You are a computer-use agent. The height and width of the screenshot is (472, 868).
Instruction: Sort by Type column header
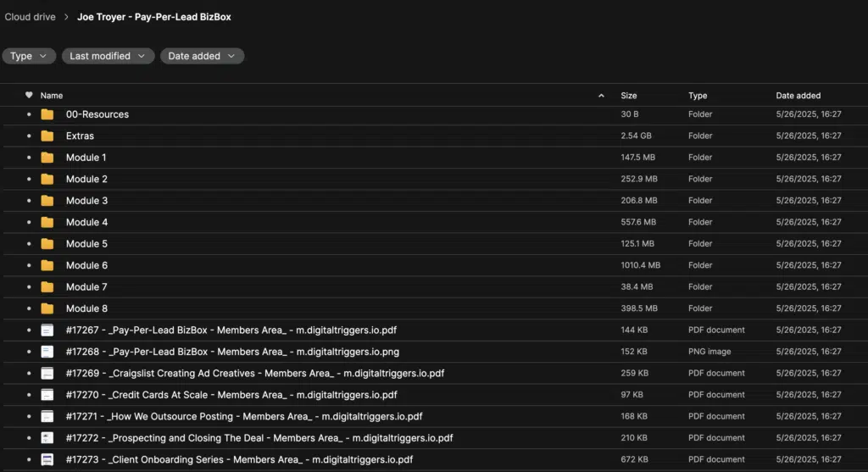(x=698, y=96)
